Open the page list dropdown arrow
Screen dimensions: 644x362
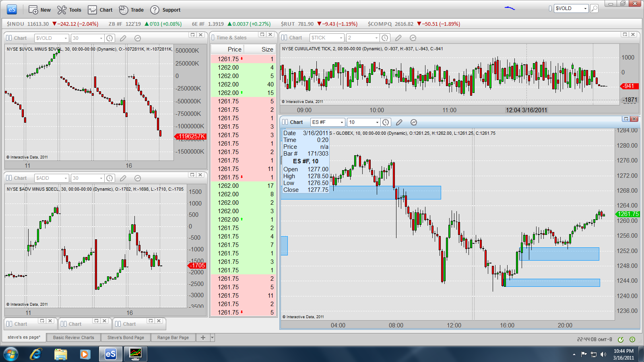(x=213, y=337)
